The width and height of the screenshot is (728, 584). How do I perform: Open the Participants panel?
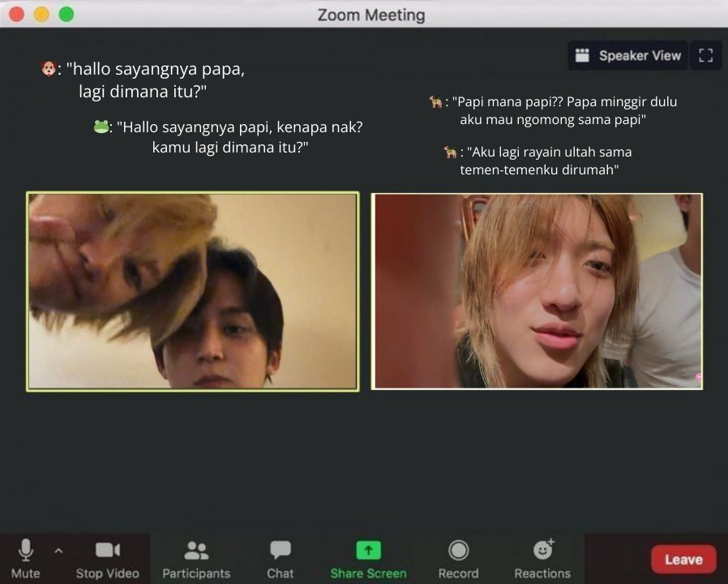pos(196,558)
